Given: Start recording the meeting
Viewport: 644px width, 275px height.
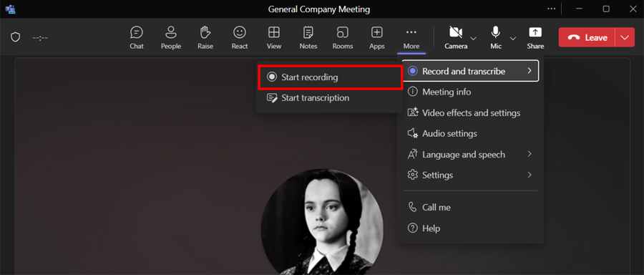Looking at the screenshot, I should coord(329,77).
